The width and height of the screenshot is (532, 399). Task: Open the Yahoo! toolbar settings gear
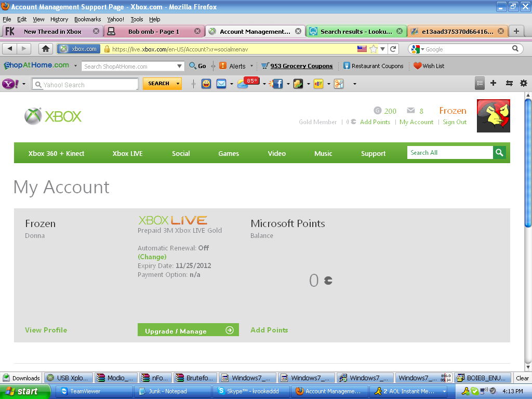click(524, 83)
